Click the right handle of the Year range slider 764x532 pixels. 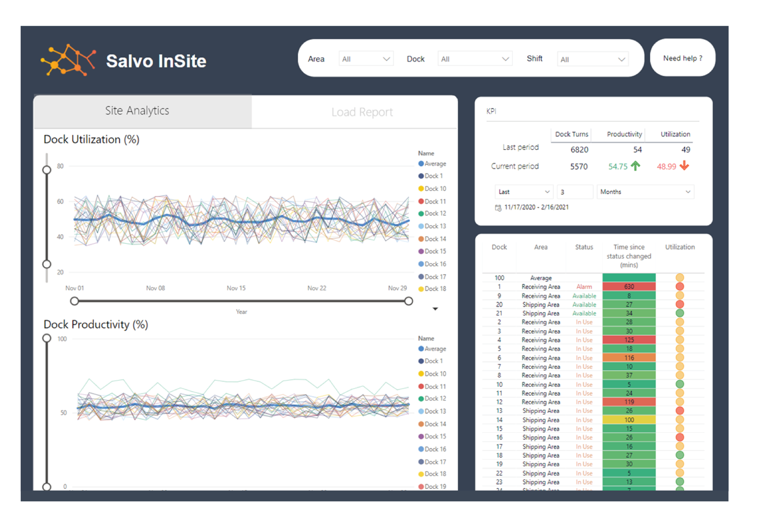408,302
